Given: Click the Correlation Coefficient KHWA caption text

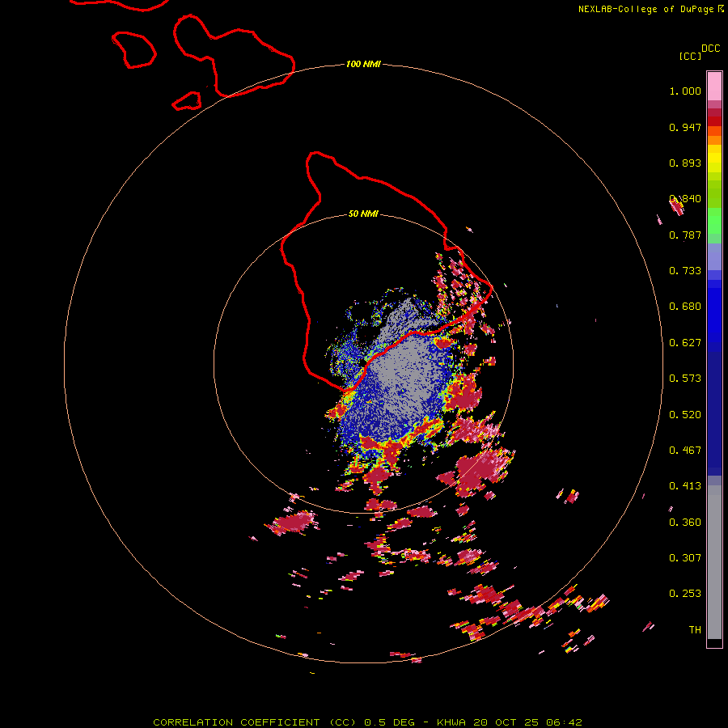Looking at the screenshot, I should tap(367, 722).
